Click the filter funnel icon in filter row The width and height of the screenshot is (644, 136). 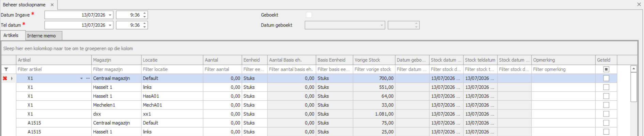click(x=6, y=69)
